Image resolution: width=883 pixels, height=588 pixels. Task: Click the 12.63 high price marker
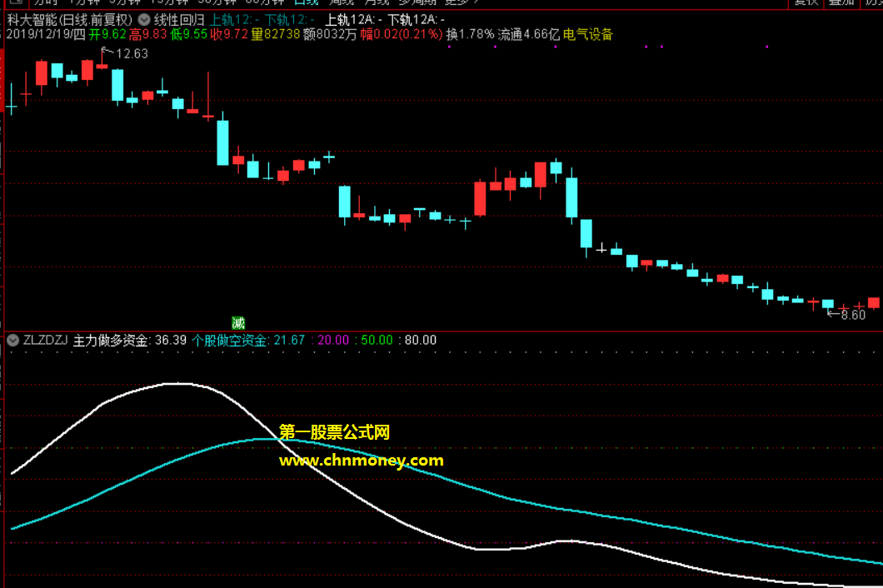[132, 54]
